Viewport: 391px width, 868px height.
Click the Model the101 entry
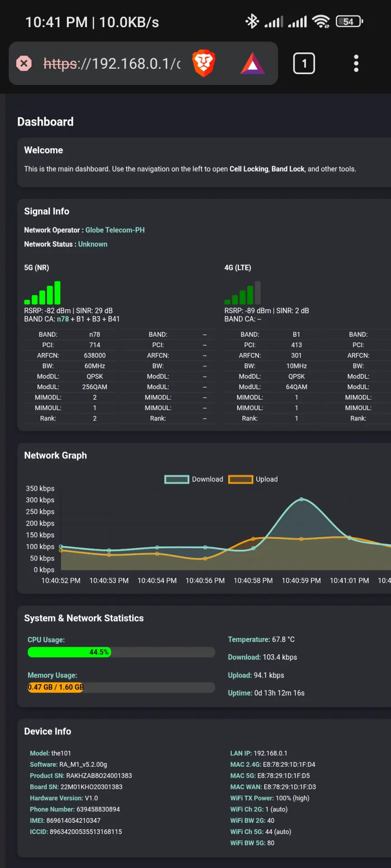pyautogui.click(x=50, y=753)
